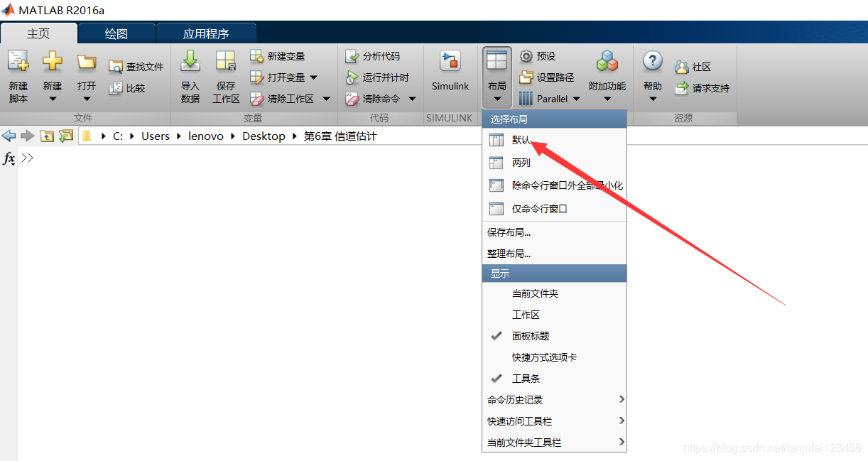
Task: Switch to the Home (主页) tab
Action: [x=38, y=33]
